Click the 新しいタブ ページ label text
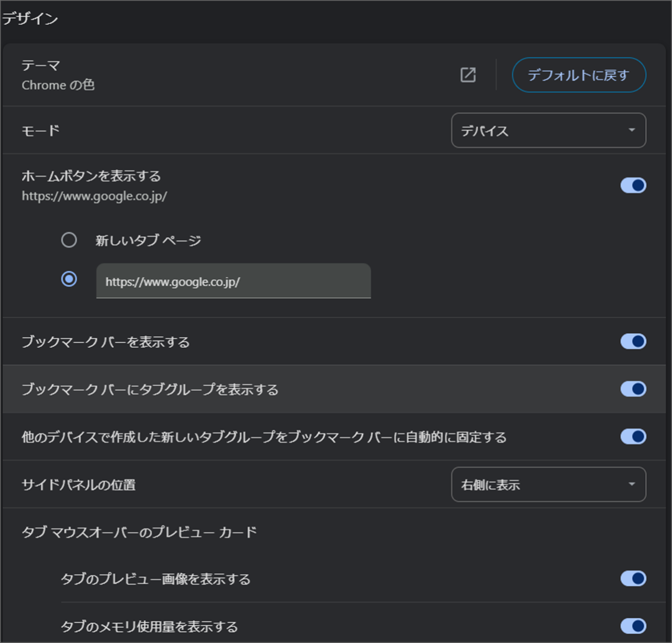Image resolution: width=672 pixels, height=643 pixels. (148, 240)
